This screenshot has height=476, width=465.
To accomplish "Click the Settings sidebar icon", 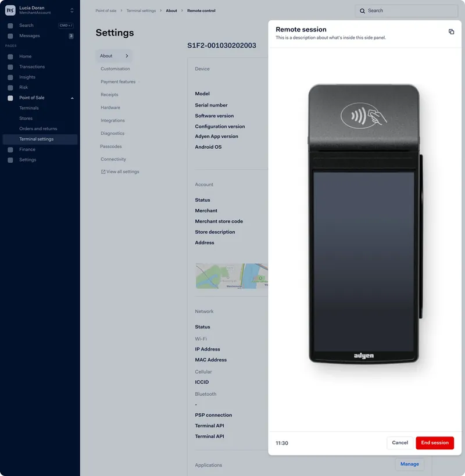I will point(10,160).
